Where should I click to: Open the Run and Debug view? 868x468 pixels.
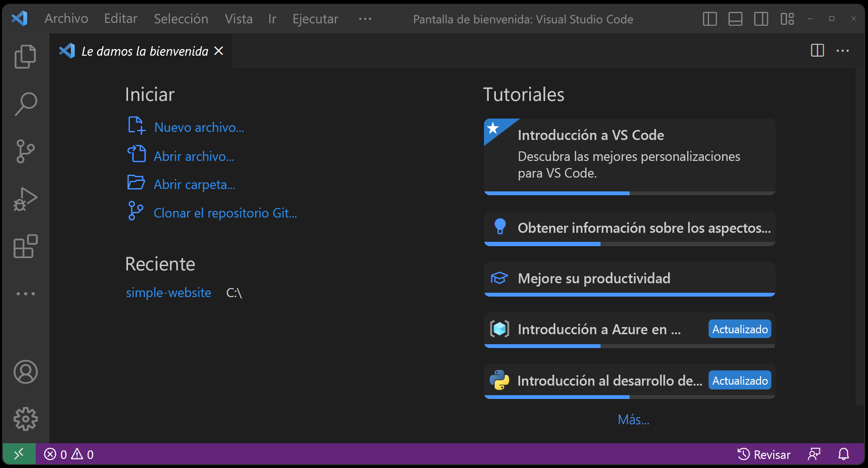click(x=26, y=199)
